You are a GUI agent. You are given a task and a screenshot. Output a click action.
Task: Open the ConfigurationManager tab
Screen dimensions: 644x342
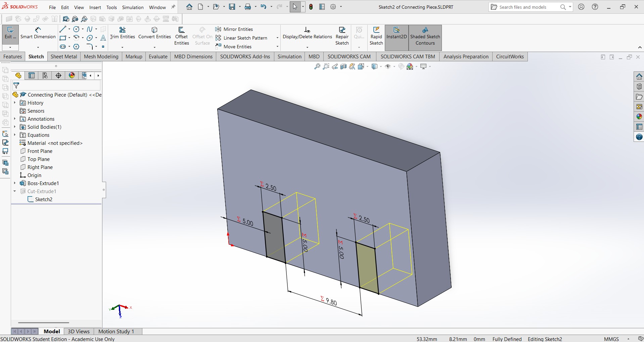45,75
